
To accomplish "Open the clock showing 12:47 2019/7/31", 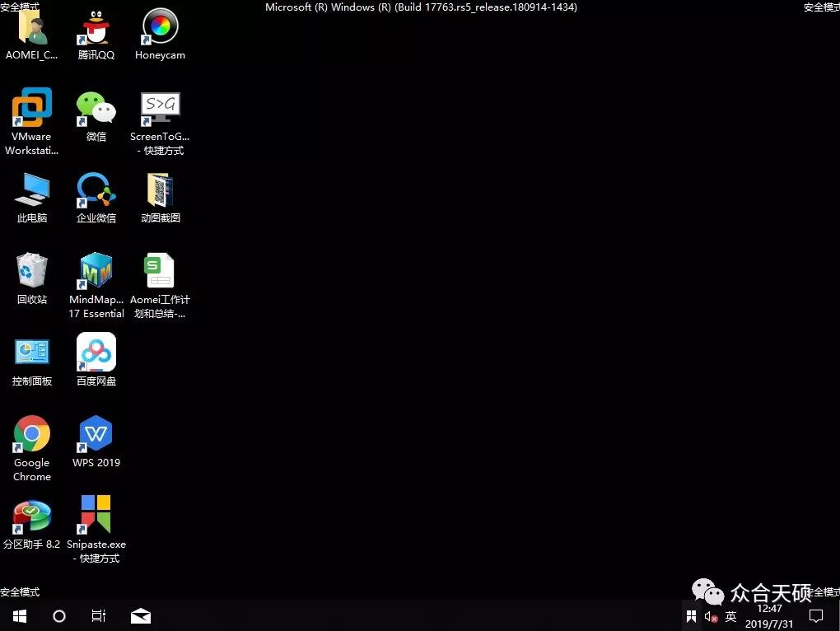I will tap(768, 616).
